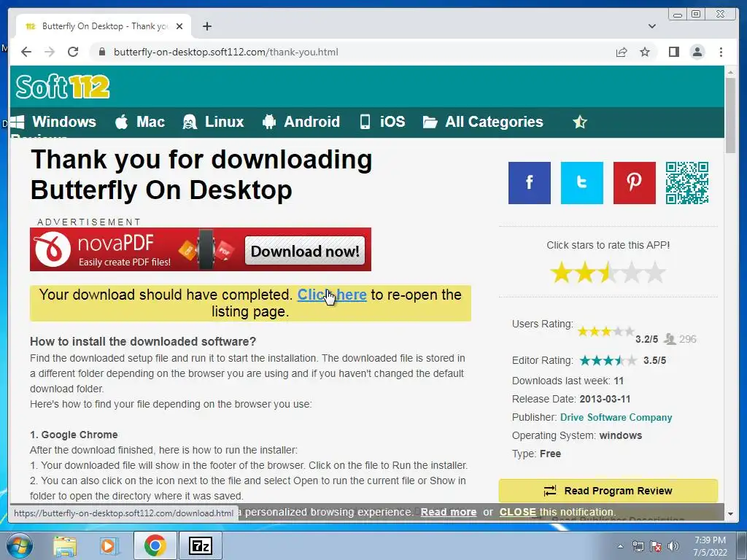
Task: Click the page vertical scrollbar thumb
Action: pos(730,115)
